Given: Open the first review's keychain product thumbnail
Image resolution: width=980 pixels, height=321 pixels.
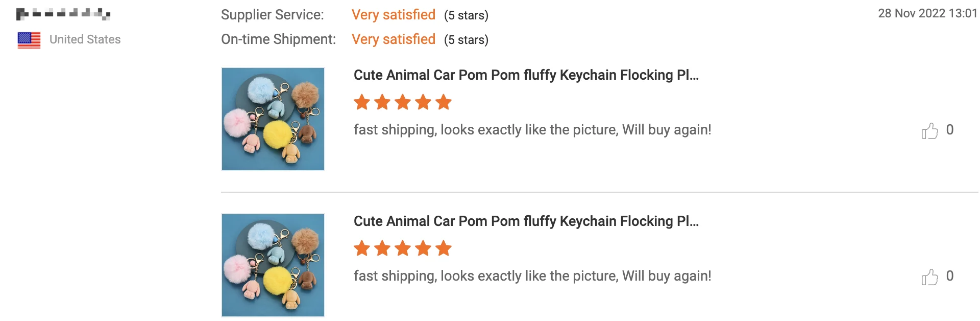Looking at the screenshot, I should point(273,119).
